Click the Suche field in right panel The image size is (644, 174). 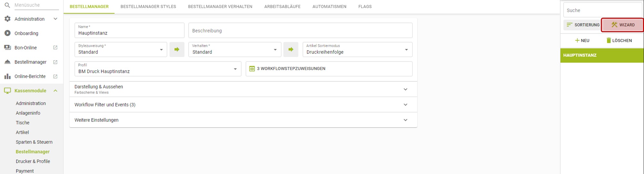pos(602,10)
